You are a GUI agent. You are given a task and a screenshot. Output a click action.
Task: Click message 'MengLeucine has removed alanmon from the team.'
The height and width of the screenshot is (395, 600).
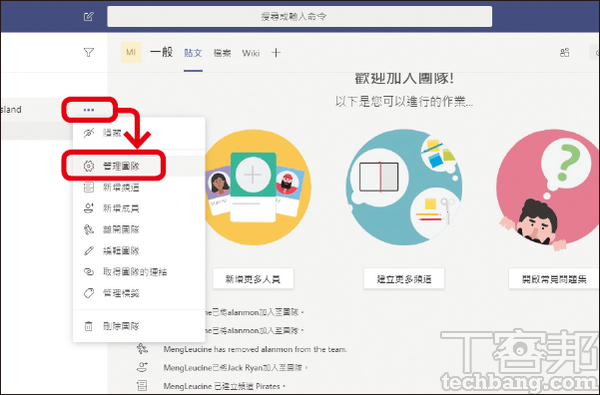[x=255, y=349]
